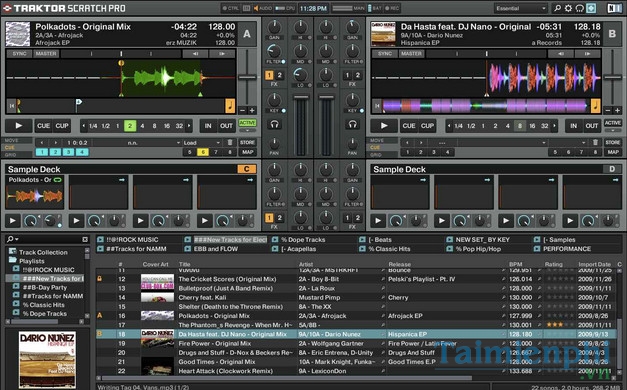
Task: Select loop size 2 on Deck A
Action: click(x=130, y=126)
